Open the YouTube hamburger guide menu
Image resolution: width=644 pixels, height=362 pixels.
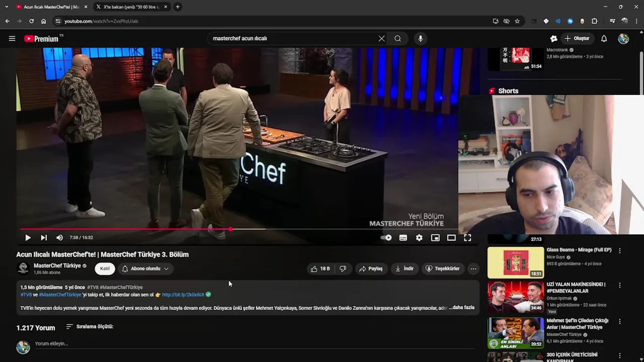12,38
